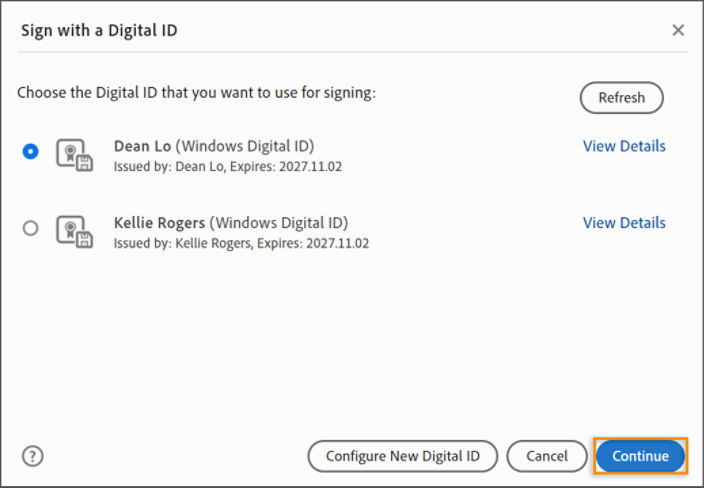Screen dimensions: 704x488
Task: Click the certificate icon beside Dean Lo
Action: (x=75, y=155)
